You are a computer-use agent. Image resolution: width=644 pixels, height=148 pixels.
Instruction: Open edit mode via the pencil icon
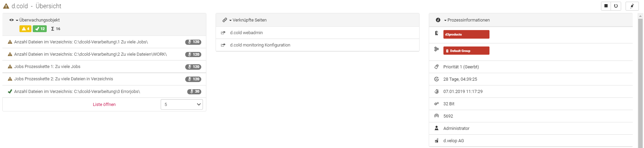click(632, 6)
